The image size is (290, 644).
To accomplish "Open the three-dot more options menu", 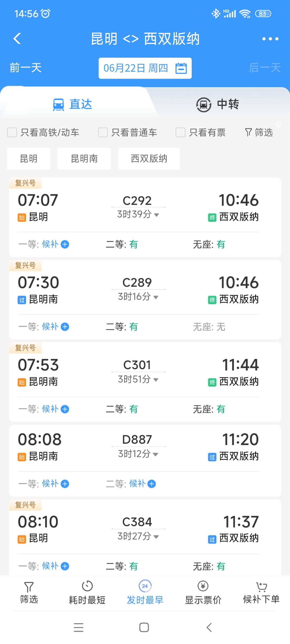I will tap(270, 39).
